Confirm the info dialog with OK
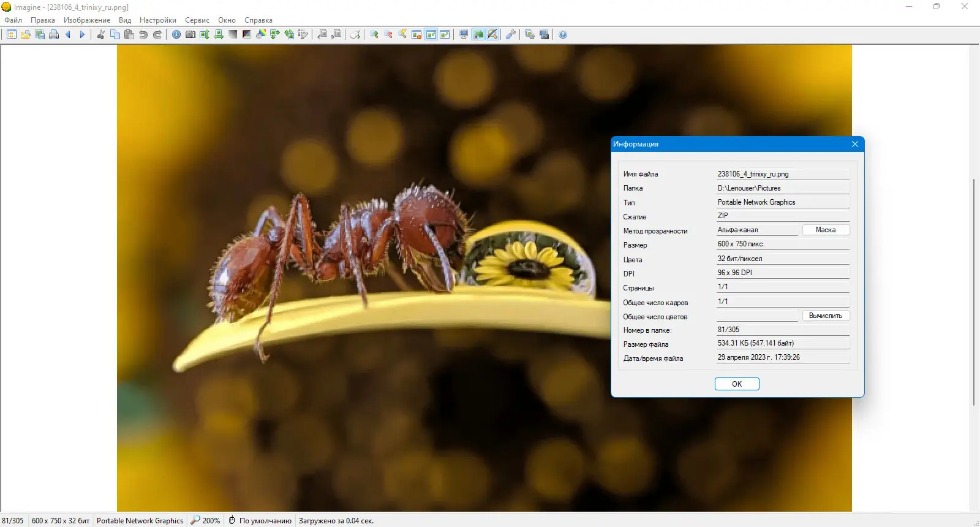This screenshot has height=527, width=980. pyautogui.click(x=737, y=384)
